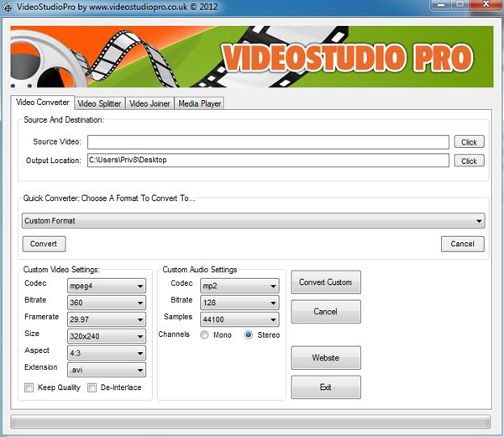Expand the Size 320x240 dropdown
The image size is (504, 437).
107,336
